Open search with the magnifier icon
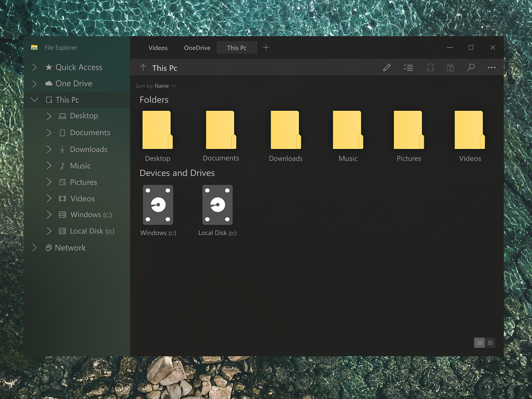This screenshot has width=532, height=399. pyautogui.click(x=470, y=67)
